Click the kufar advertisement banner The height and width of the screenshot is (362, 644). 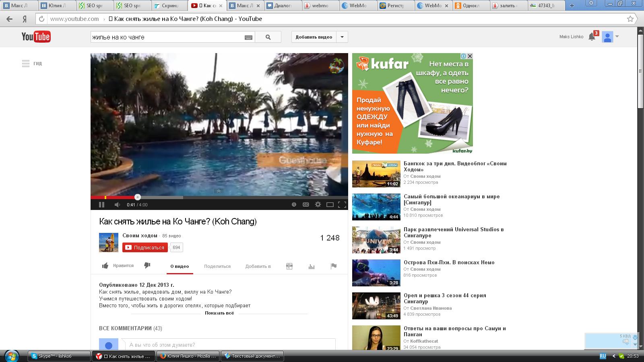pyautogui.click(x=413, y=103)
